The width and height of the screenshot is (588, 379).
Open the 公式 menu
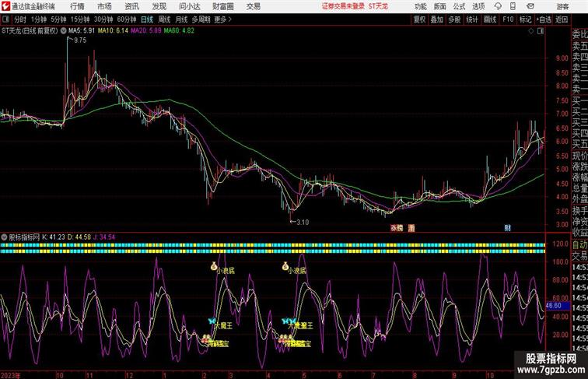point(459,6)
